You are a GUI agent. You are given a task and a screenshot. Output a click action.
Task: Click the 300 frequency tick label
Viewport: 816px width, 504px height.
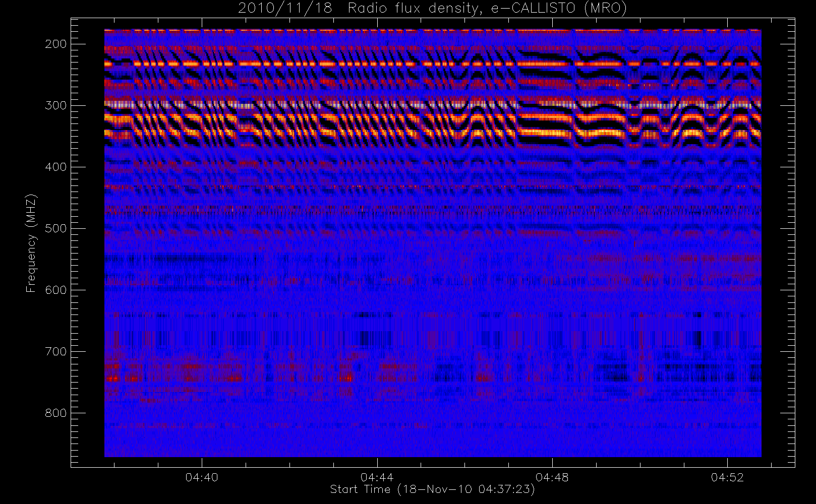click(x=56, y=105)
